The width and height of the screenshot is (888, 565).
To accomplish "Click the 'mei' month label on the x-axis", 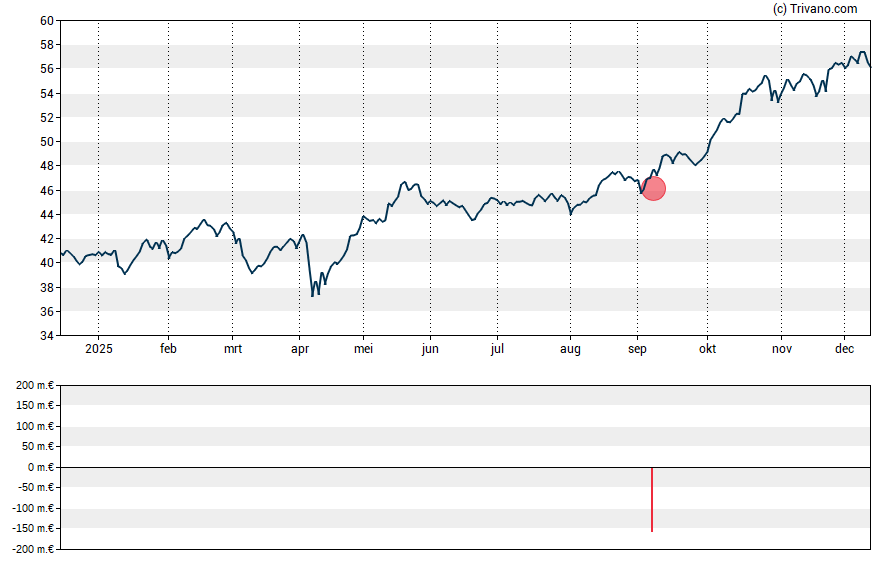I will click(x=364, y=349).
